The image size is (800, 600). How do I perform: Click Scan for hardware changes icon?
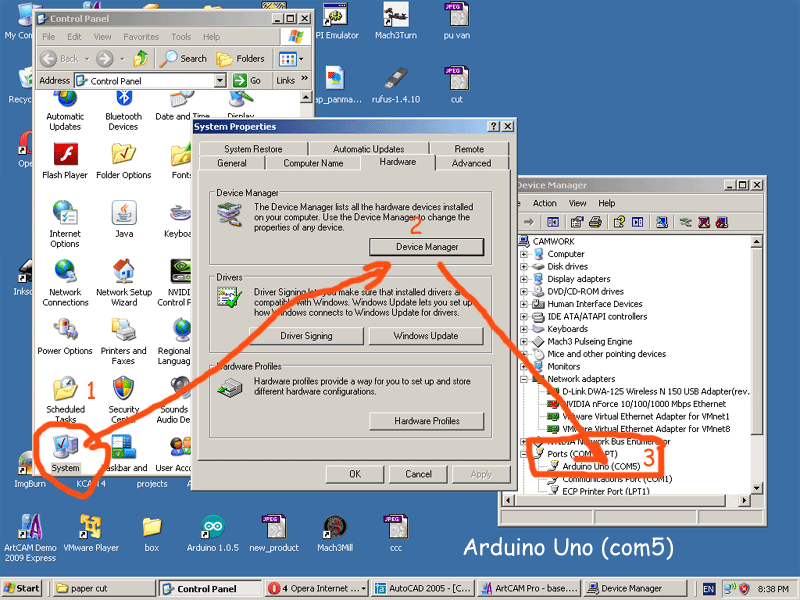point(662,222)
